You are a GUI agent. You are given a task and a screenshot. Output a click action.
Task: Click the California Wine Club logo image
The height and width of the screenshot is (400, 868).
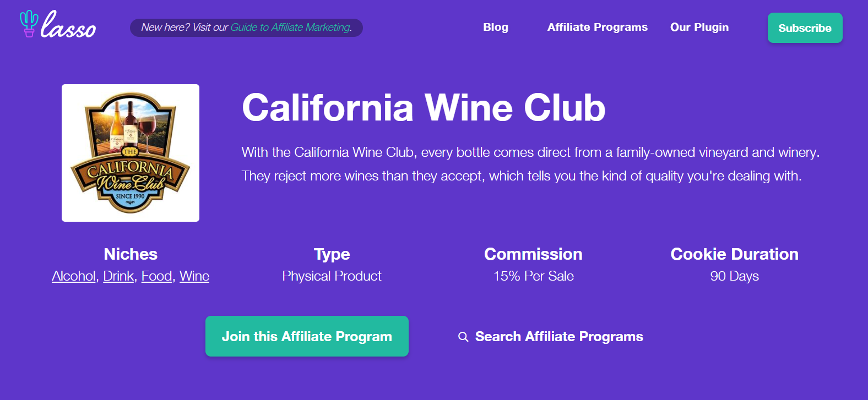coord(131,153)
